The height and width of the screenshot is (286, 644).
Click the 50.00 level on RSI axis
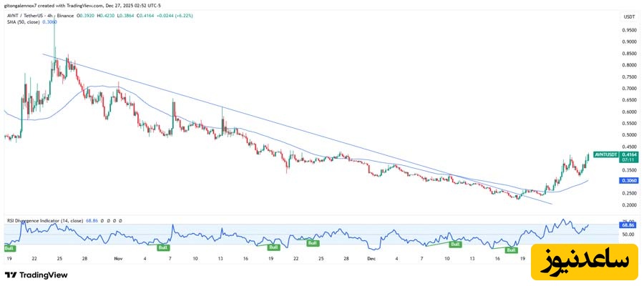[x=629, y=234]
